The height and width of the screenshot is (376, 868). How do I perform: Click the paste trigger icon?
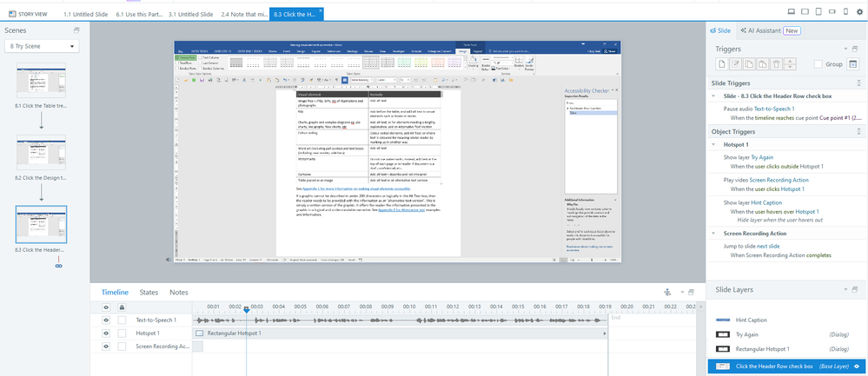coord(763,64)
